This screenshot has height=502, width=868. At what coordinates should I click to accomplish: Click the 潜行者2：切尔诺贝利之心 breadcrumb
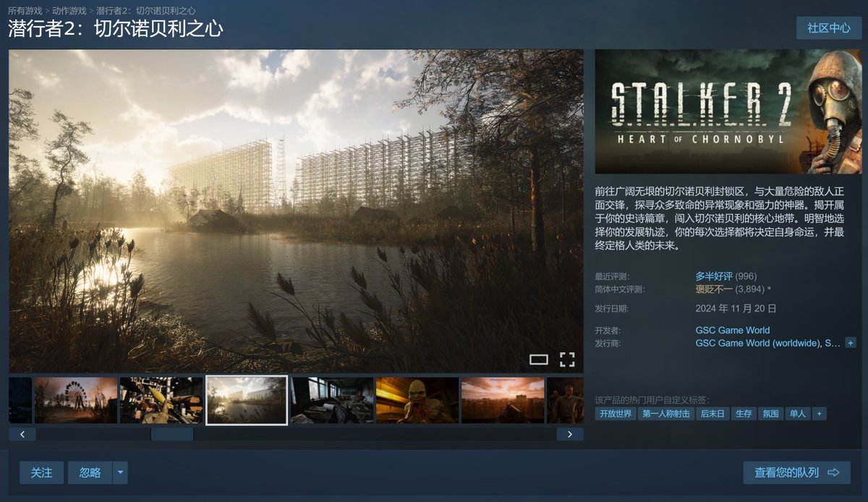pyautogui.click(x=146, y=11)
